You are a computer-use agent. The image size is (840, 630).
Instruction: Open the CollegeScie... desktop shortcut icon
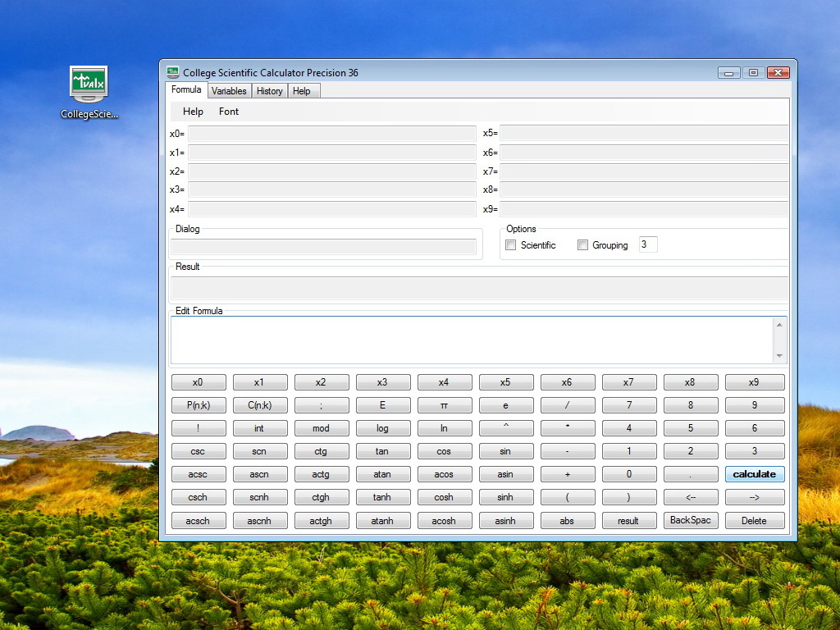[x=89, y=84]
